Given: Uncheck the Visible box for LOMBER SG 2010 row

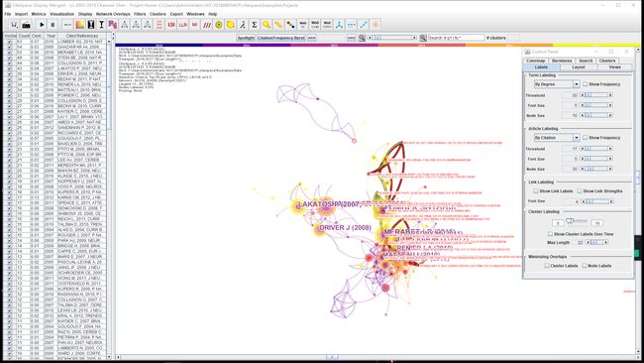Looking at the screenshot, I should (10, 42).
